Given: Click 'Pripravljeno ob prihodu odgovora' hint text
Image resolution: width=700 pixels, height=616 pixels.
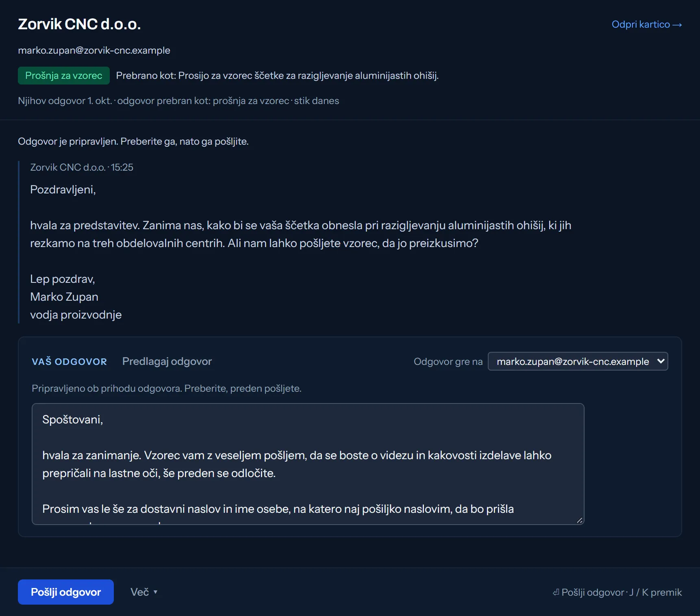Looking at the screenshot, I should pyautogui.click(x=167, y=388).
